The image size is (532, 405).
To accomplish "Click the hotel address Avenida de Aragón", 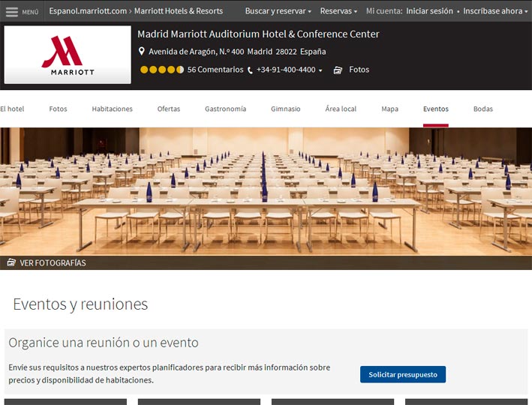I will click(x=237, y=52).
